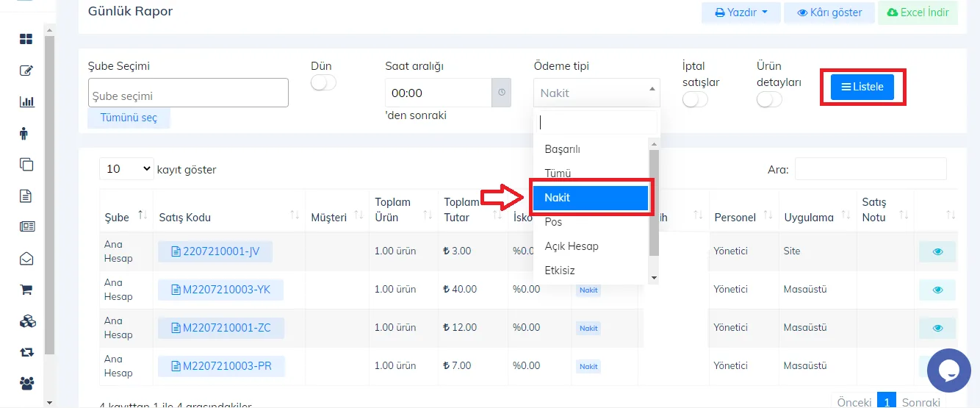Click the Saat aralığı time field
The height and width of the screenshot is (408, 980).
click(438, 93)
